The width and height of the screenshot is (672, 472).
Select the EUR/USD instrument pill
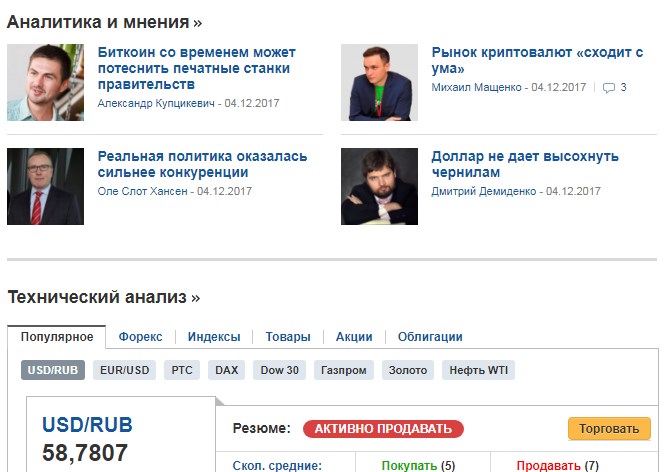(125, 370)
